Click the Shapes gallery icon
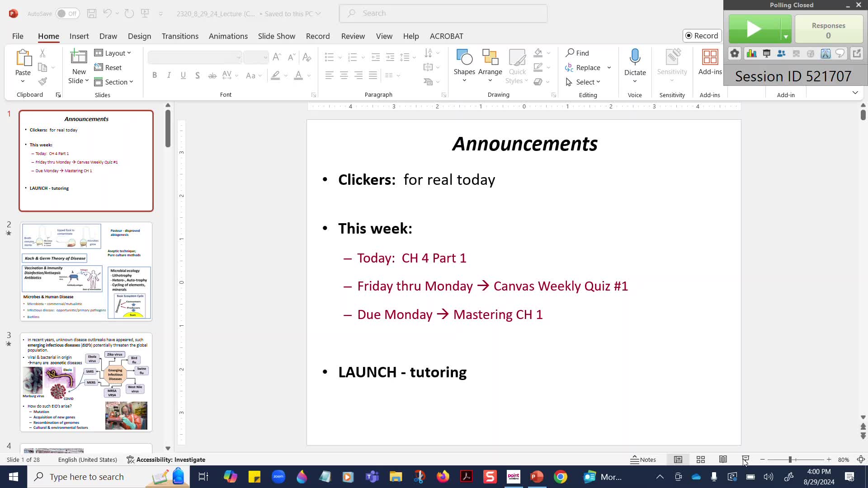Image resolution: width=868 pixels, height=488 pixels. click(464, 58)
